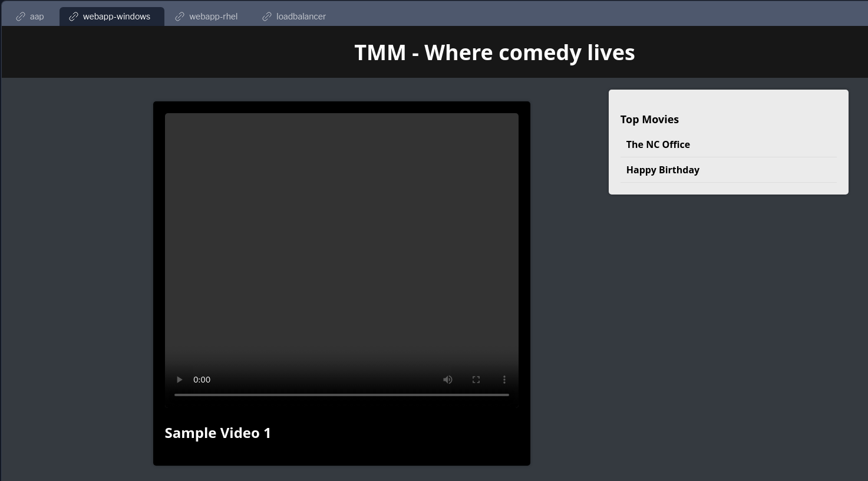Click the link icon on loadbalancer tab
The image size is (868, 481).
click(267, 17)
